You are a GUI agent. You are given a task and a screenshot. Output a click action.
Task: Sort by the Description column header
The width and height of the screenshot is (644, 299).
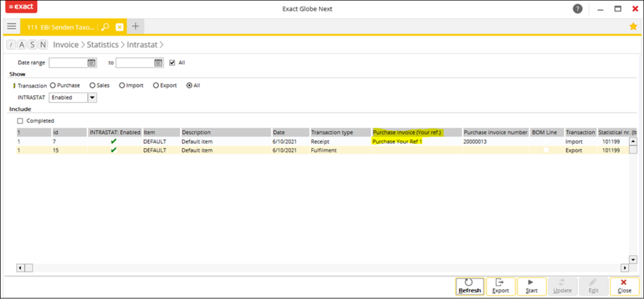[226, 132]
